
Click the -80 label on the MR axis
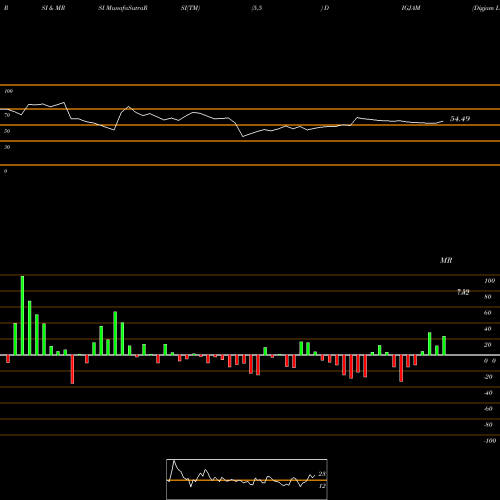point(488,425)
